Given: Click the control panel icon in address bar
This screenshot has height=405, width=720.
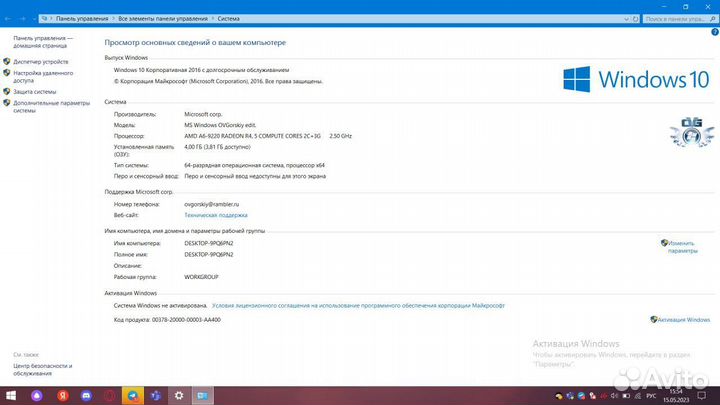Looking at the screenshot, I should [x=44, y=19].
